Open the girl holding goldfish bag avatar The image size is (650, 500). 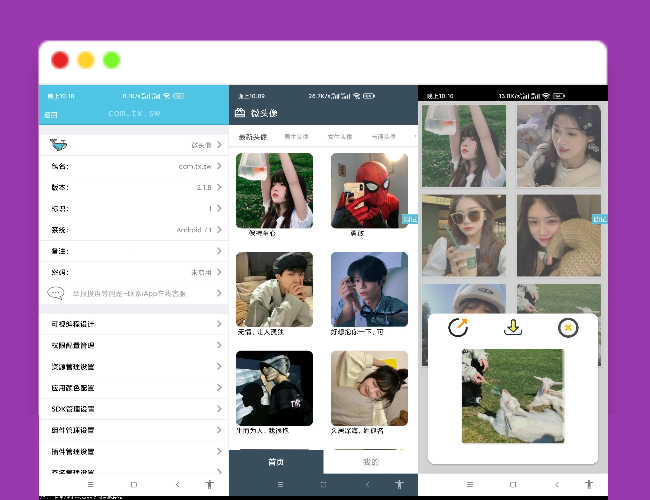point(274,191)
